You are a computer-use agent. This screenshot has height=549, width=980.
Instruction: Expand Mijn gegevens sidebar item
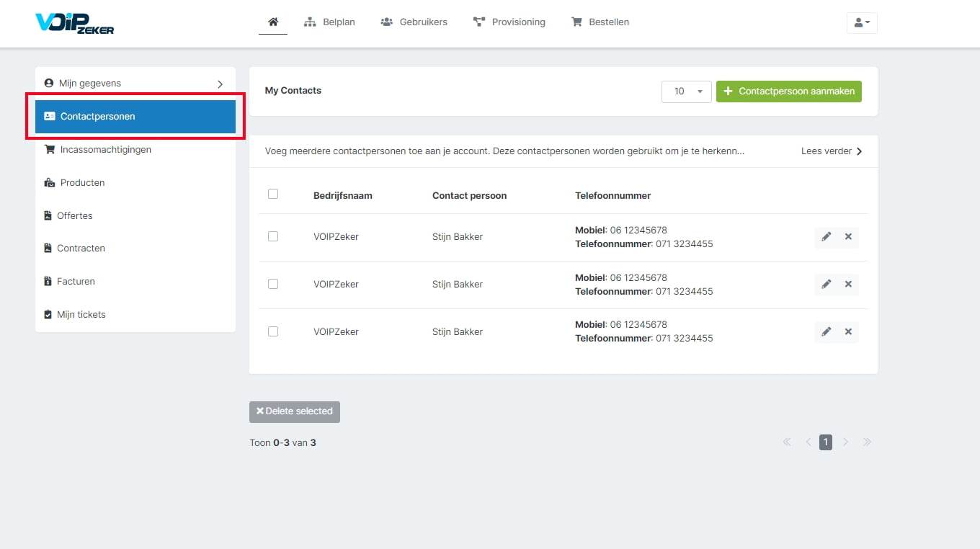135,84
